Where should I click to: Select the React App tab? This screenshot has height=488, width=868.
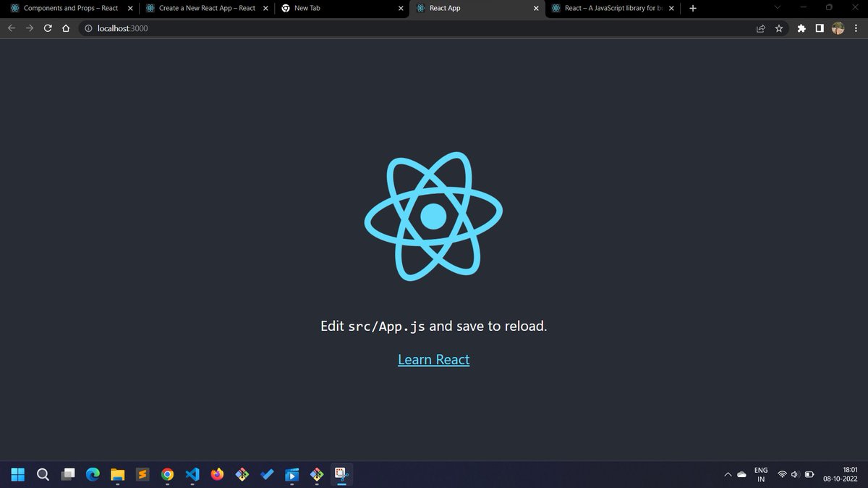click(x=477, y=9)
